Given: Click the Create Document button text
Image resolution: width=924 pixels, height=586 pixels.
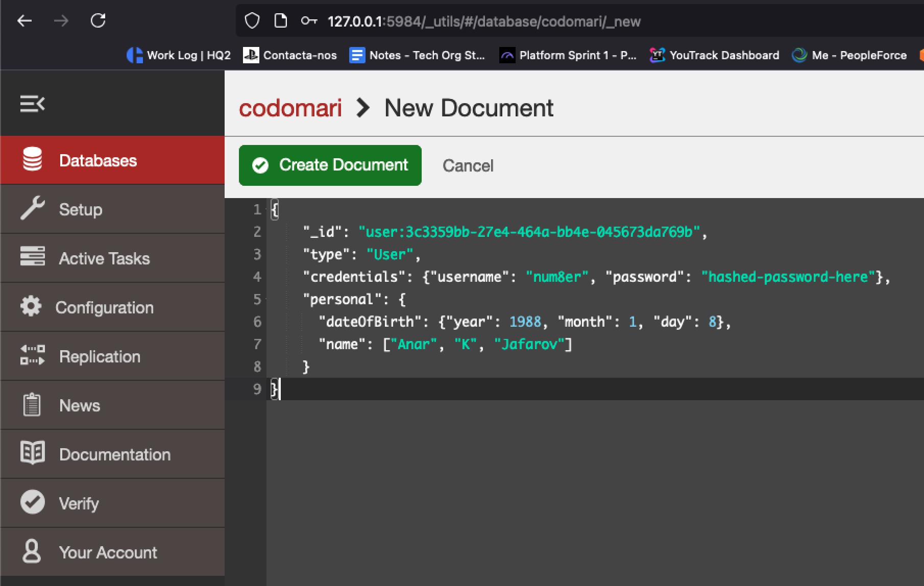Looking at the screenshot, I should click(x=344, y=165).
